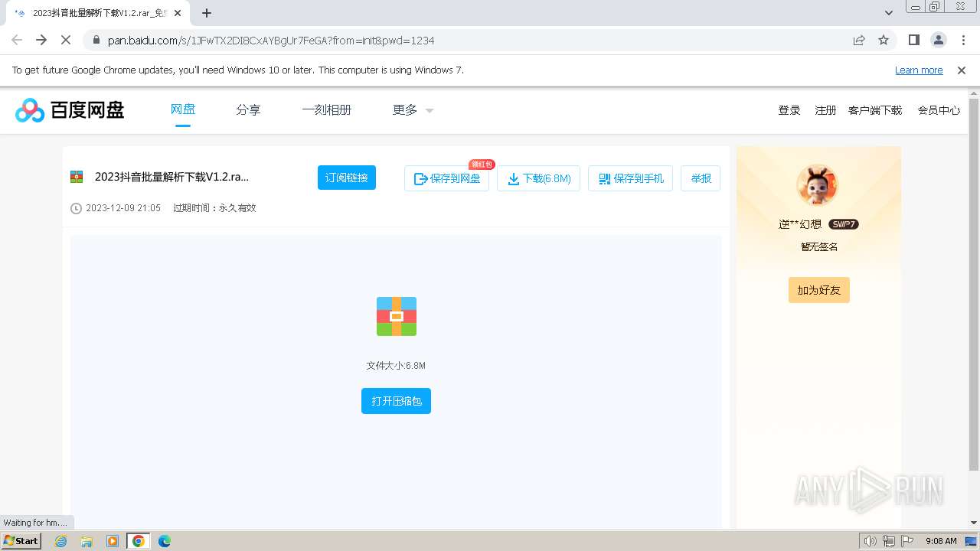Open the tab search dropdown

pos(889,13)
